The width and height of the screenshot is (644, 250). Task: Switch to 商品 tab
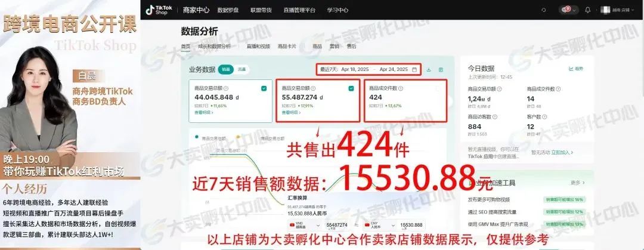point(317,47)
